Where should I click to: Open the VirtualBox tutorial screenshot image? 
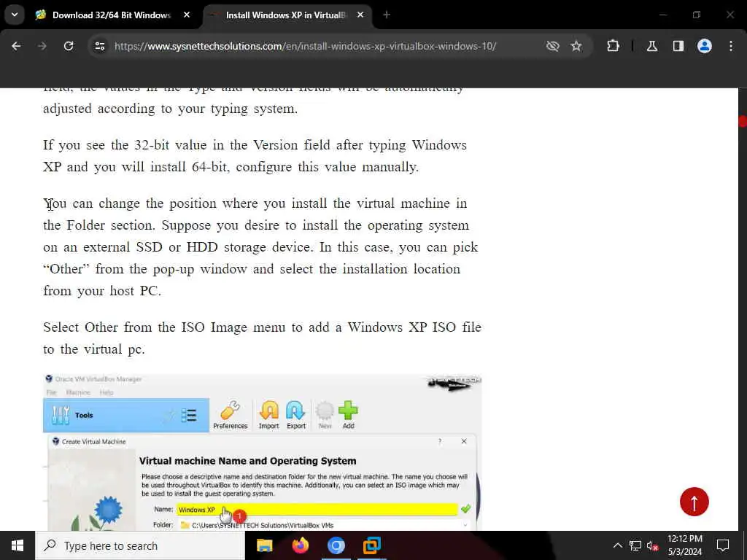[262, 452]
